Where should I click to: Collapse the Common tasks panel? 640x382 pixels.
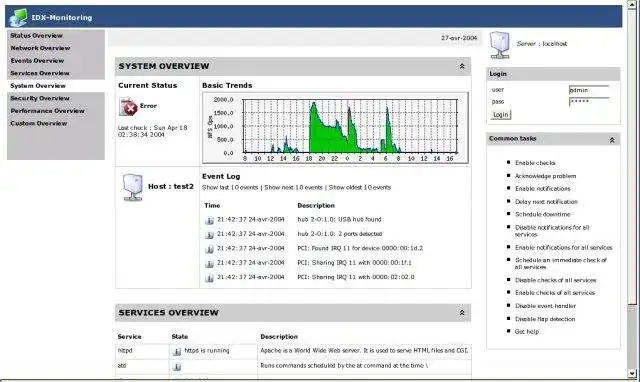coord(612,140)
